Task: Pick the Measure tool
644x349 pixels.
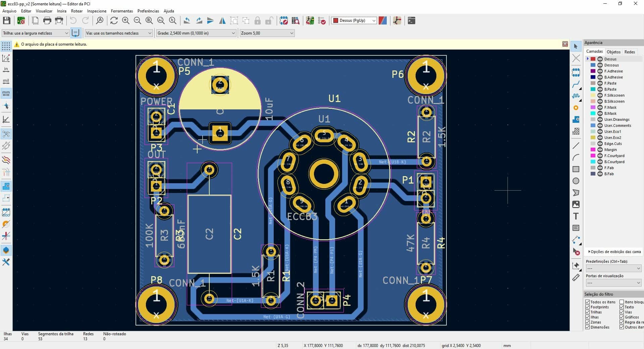Action: [576, 278]
